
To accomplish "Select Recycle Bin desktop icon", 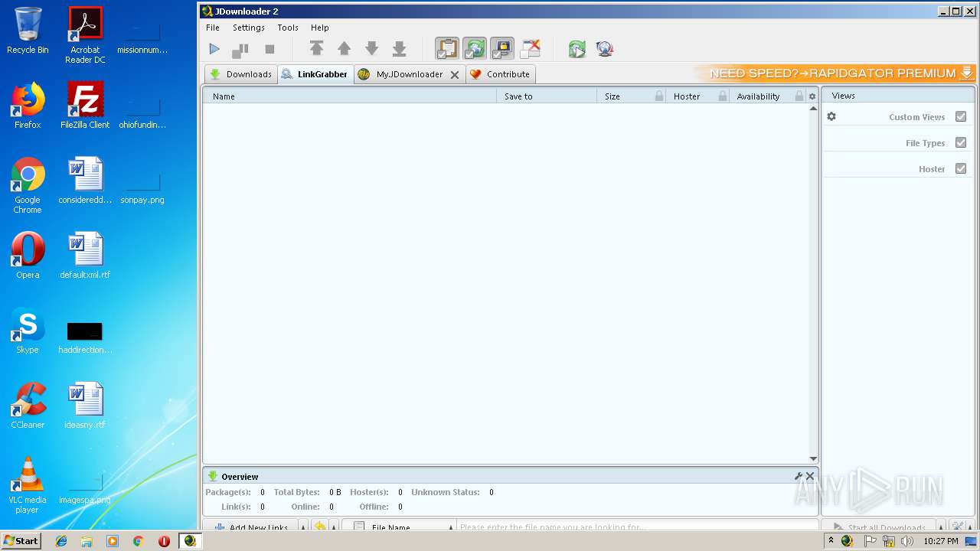I will coord(28,31).
